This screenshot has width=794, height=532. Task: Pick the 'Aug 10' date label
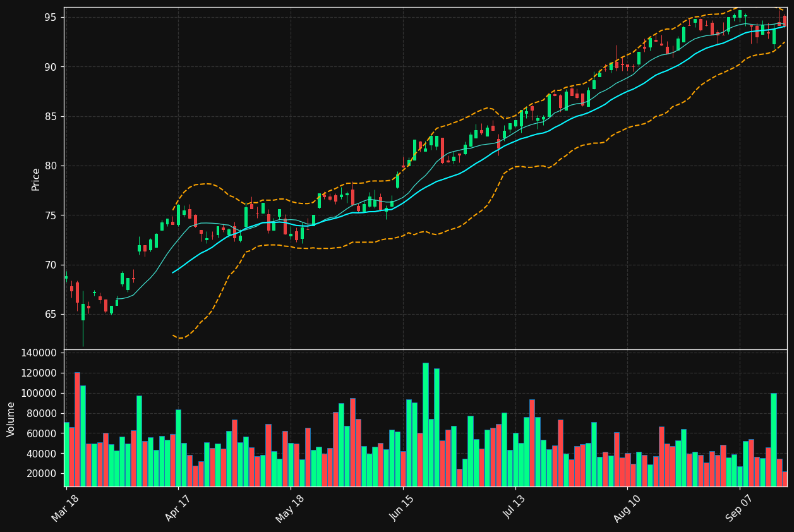coord(627,509)
